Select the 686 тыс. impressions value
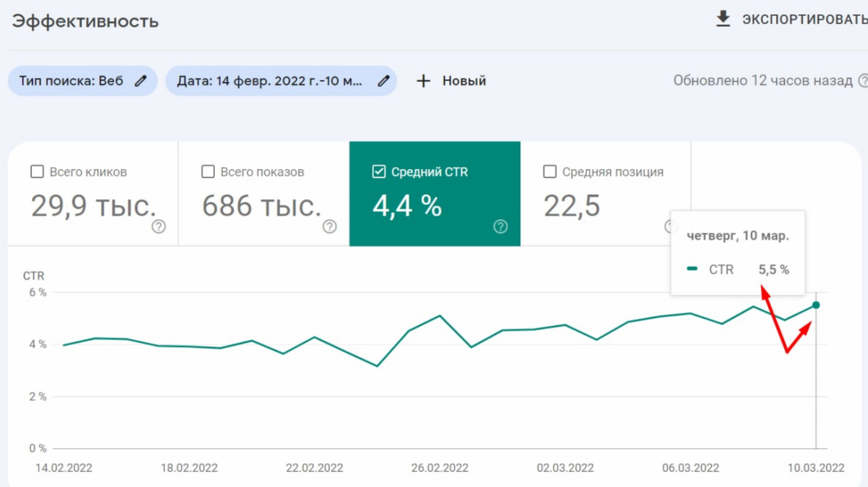 point(261,207)
